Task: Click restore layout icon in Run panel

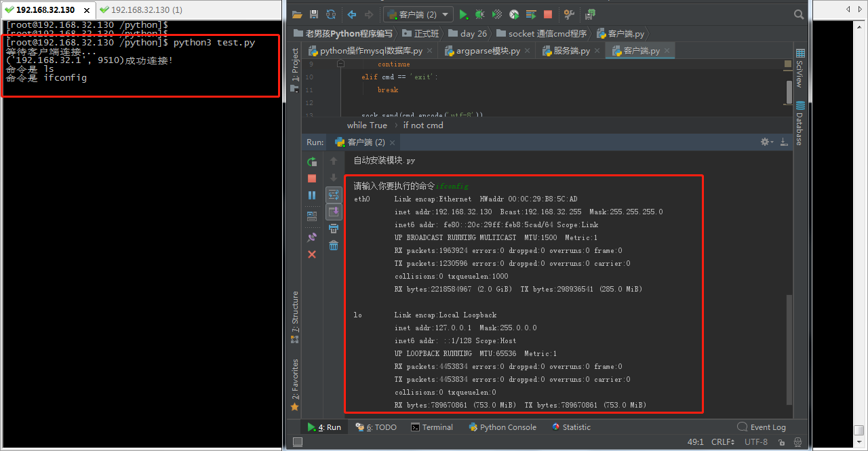Action: (312, 216)
